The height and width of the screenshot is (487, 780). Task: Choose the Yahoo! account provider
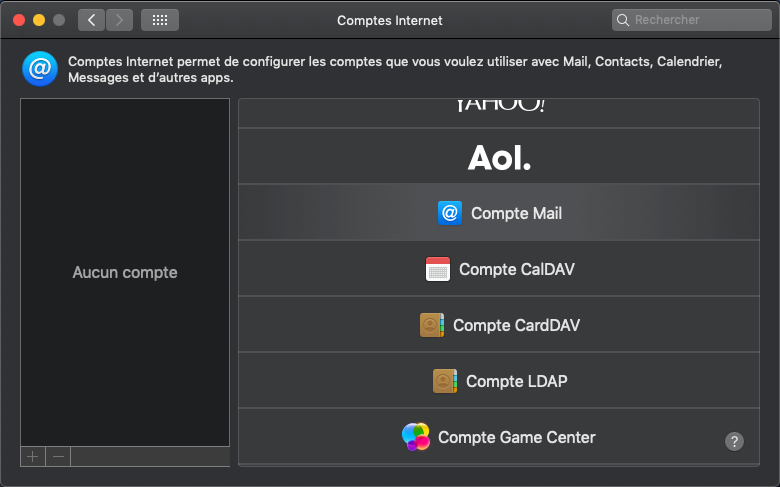click(x=500, y=108)
